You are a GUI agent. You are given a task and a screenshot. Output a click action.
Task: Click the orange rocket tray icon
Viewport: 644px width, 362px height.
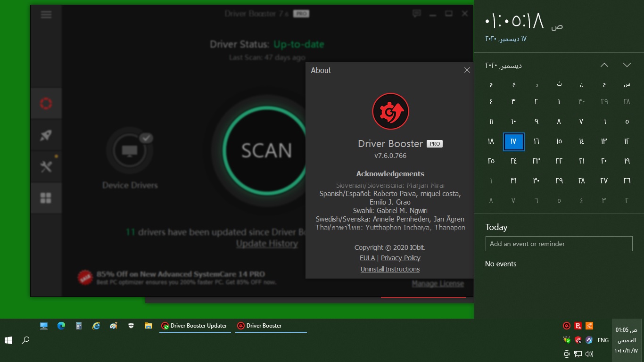[589, 326]
